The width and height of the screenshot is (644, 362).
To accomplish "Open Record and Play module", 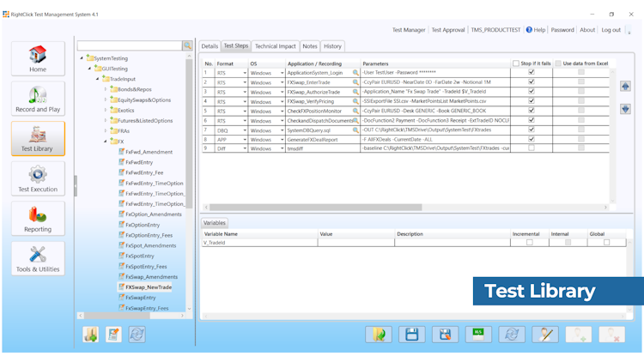I will point(38,99).
